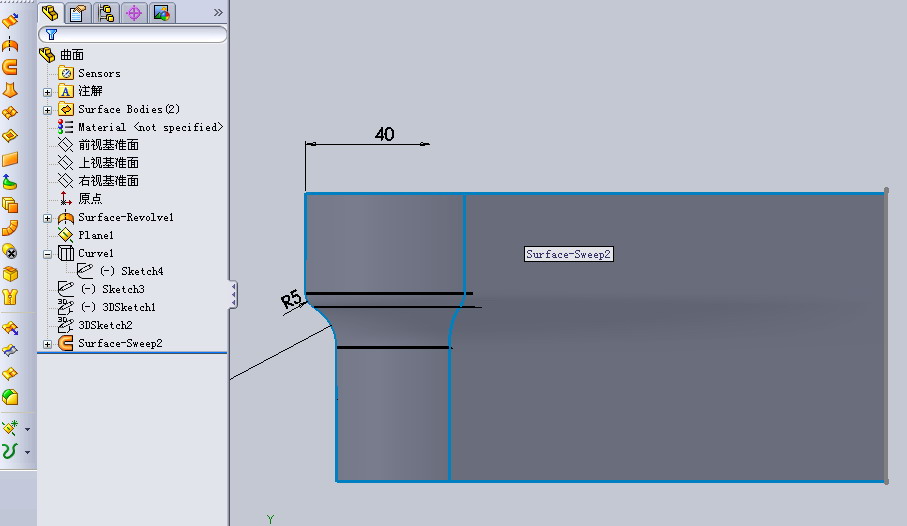Expand the manager tabs double-chevron

click(x=218, y=12)
